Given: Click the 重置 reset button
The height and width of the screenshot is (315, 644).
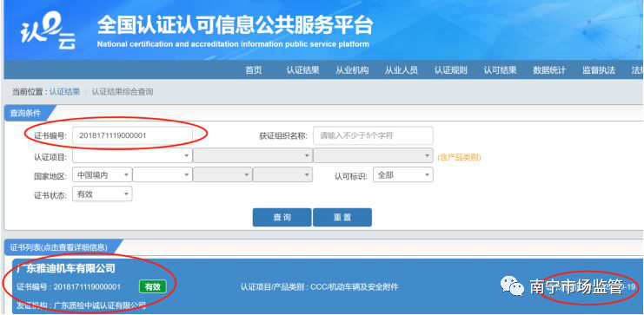Looking at the screenshot, I should [x=342, y=218].
